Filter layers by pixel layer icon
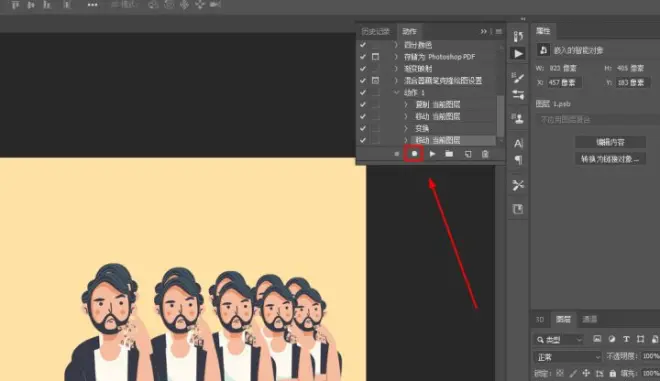660x381 pixels. pos(597,339)
